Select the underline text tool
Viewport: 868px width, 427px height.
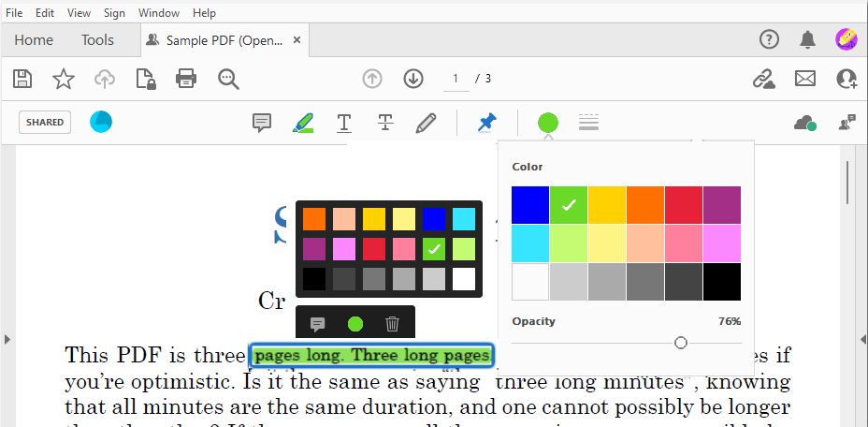click(x=344, y=123)
